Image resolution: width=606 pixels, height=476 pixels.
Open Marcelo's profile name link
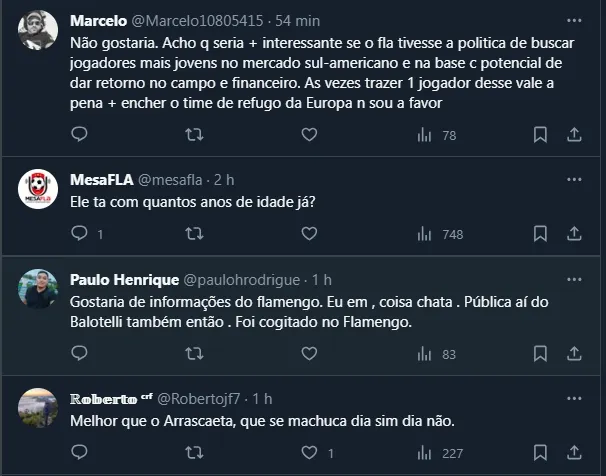(97, 20)
